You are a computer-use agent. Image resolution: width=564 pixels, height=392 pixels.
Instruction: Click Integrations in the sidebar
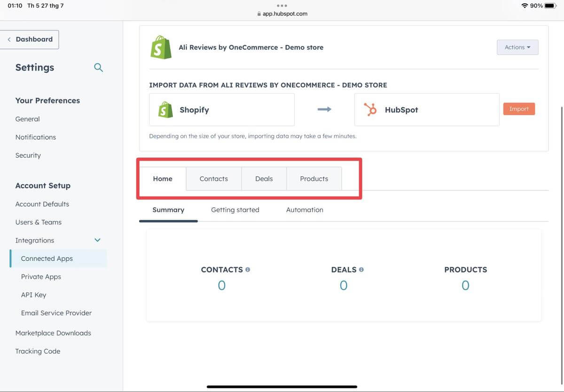tap(35, 241)
